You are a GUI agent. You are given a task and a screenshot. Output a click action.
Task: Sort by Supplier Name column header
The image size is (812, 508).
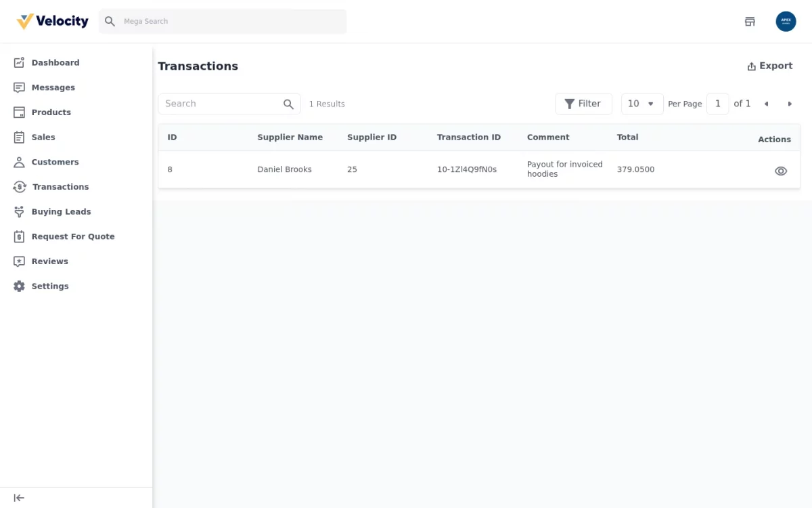coord(290,137)
